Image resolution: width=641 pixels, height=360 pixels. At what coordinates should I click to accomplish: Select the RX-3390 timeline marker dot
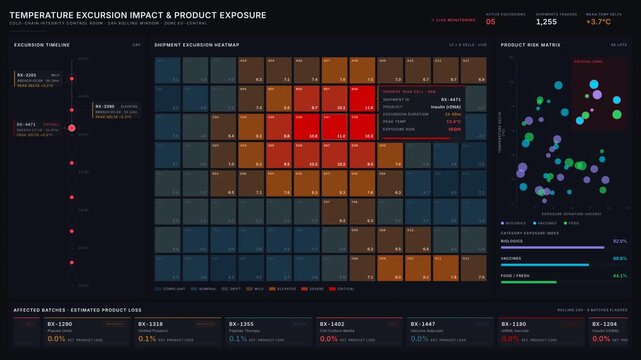tap(72, 110)
